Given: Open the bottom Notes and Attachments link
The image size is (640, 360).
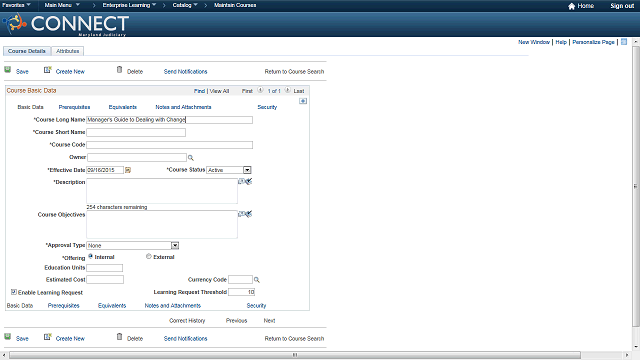Looking at the screenshot, I should 173,305.
